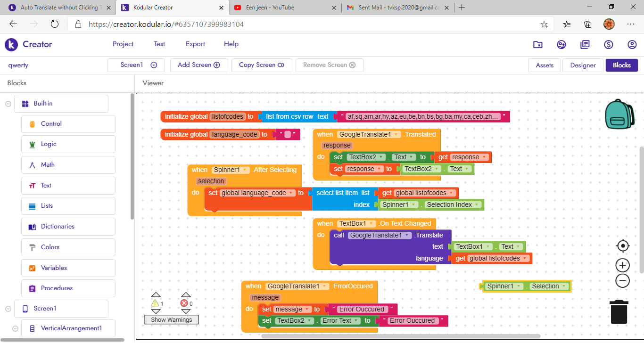Click the Copy Screen button

(262, 65)
